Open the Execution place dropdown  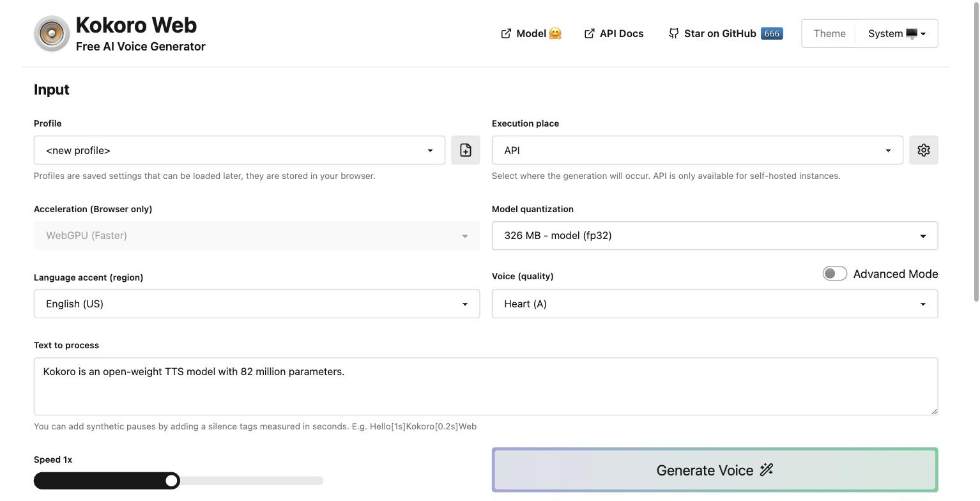[698, 150]
